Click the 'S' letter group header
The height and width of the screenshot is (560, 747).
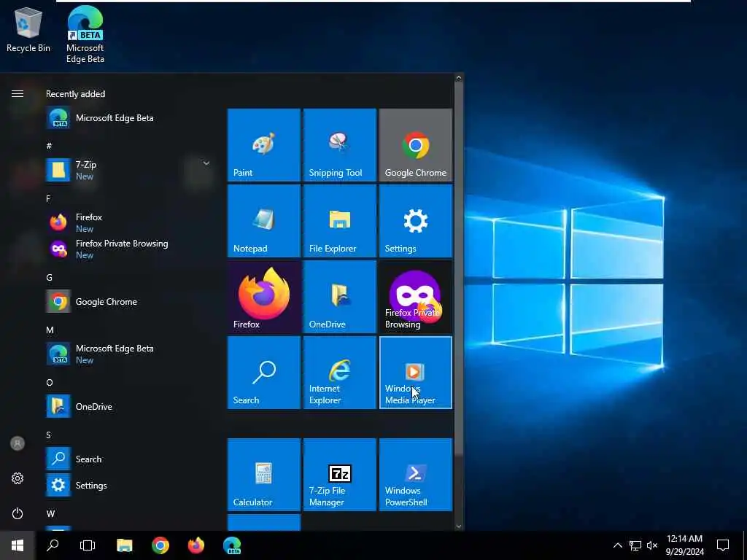point(49,435)
